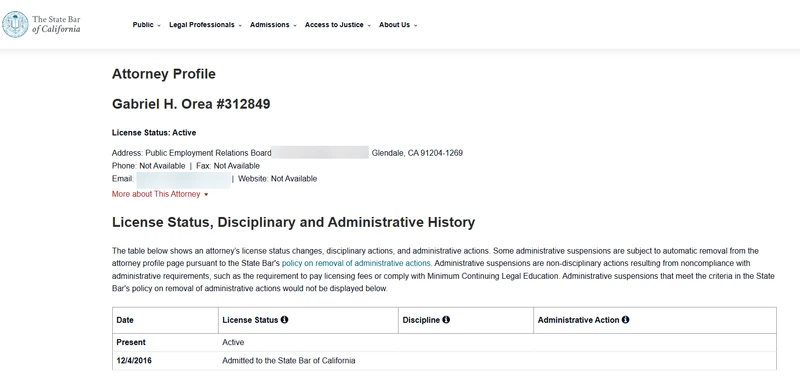Open the Access to Justice menu
The height and width of the screenshot is (387, 800).
point(338,25)
